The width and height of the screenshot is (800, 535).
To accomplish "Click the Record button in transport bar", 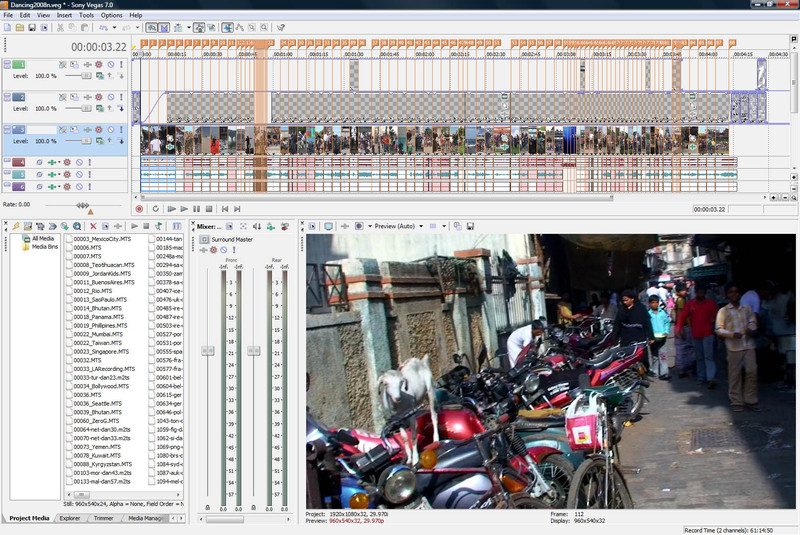I will pyautogui.click(x=139, y=208).
